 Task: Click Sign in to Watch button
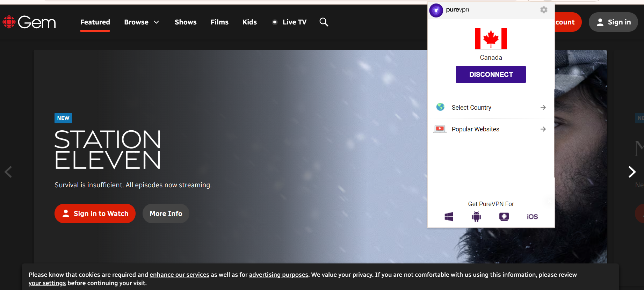pos(95,213)
